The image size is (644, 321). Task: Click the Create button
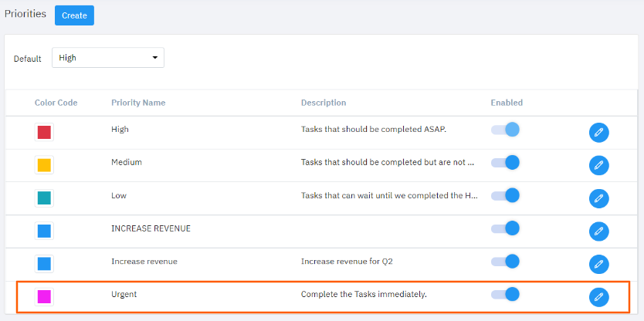point(74,15)
